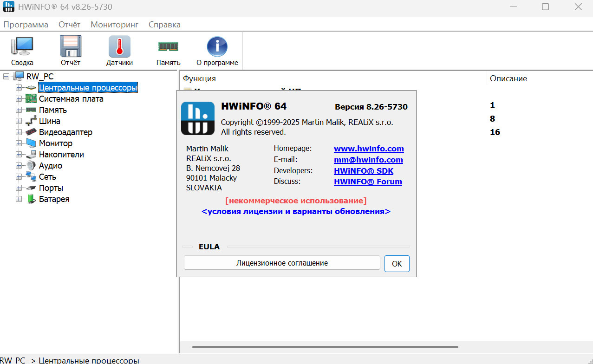This screenshot has height=364, width=593.
Task: Click the value 8 in Описание column
Action: point(492,119)
